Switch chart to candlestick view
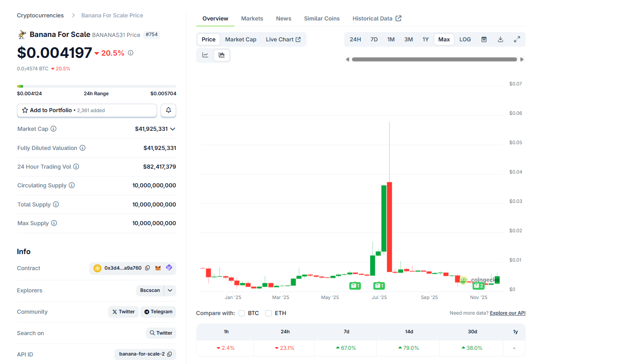This screenshot has height=364, width=639. [x=222, y=55]
